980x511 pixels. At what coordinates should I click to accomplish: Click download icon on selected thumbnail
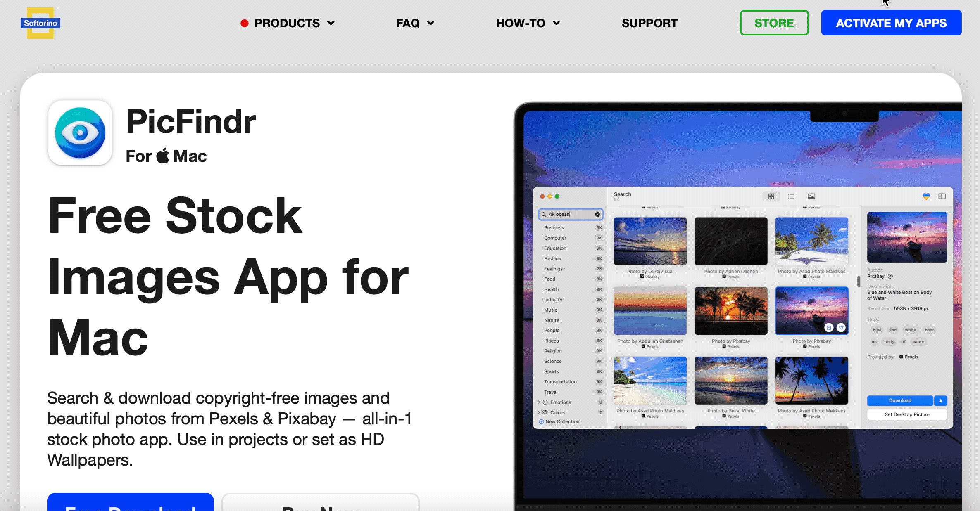[829, 328]
